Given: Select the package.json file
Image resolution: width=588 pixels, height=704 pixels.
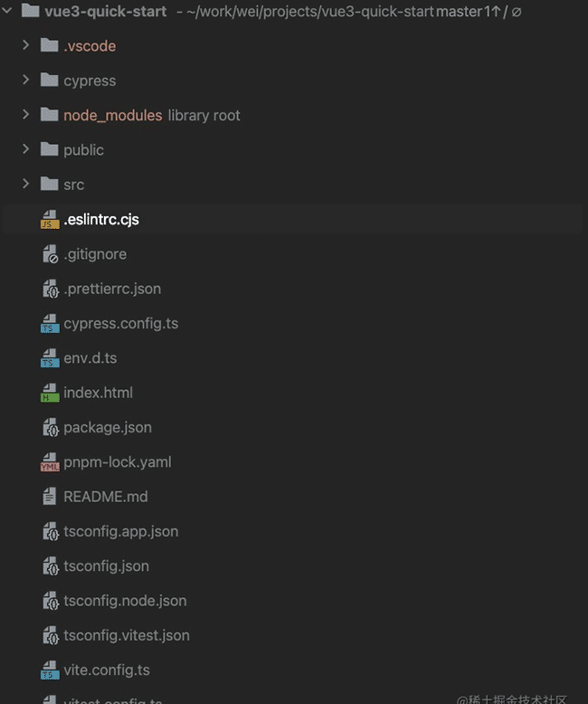Looking at the screenshot, I should 108,428.
